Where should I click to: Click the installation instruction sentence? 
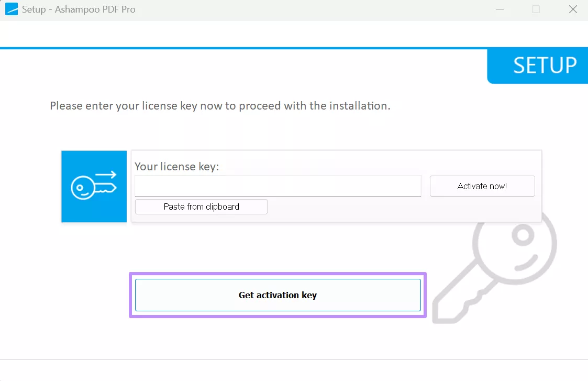pos(220,105)
